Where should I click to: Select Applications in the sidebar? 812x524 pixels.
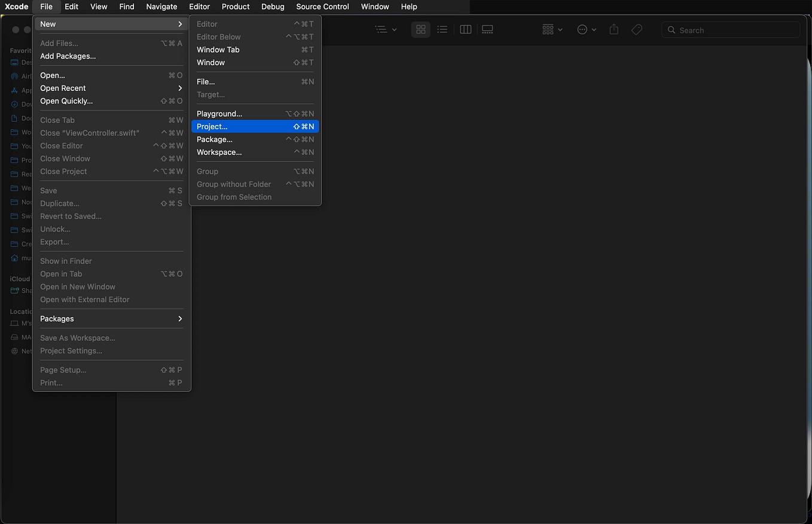[23, 90]
